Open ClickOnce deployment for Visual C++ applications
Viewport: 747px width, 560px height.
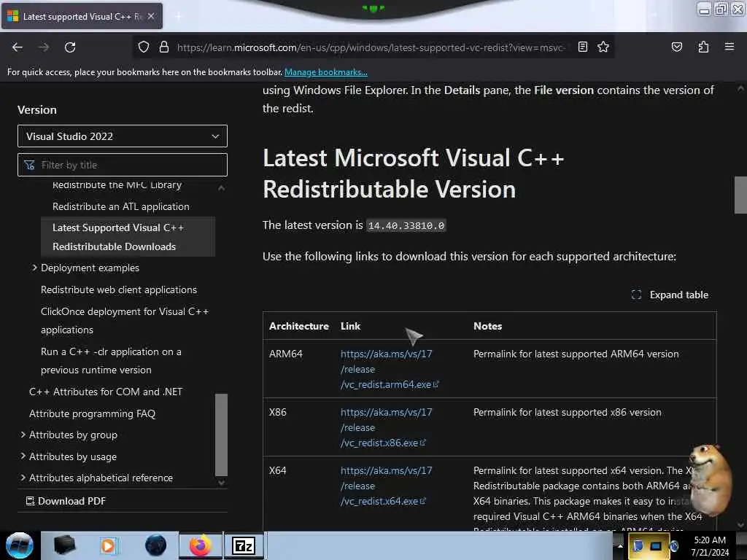[x=125, y=321]
